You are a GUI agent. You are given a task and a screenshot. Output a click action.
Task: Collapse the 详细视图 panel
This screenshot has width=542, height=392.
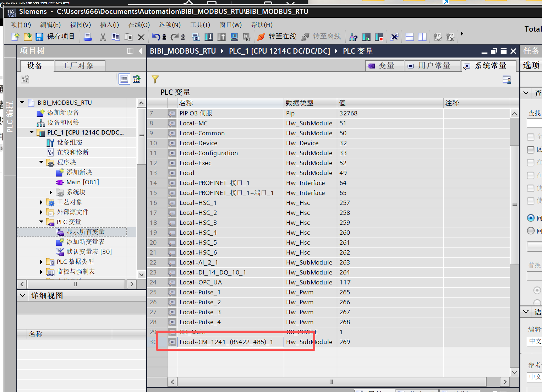[x=23, y=295]
